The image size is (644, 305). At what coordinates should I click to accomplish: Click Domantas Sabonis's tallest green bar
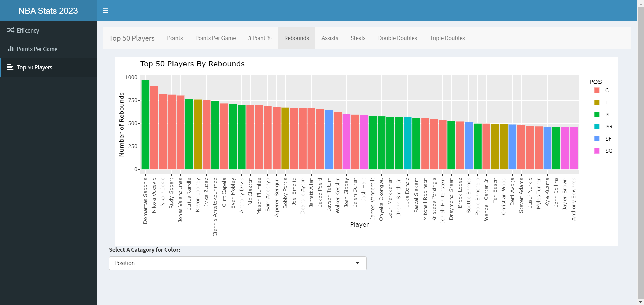(x=145, y=124)
